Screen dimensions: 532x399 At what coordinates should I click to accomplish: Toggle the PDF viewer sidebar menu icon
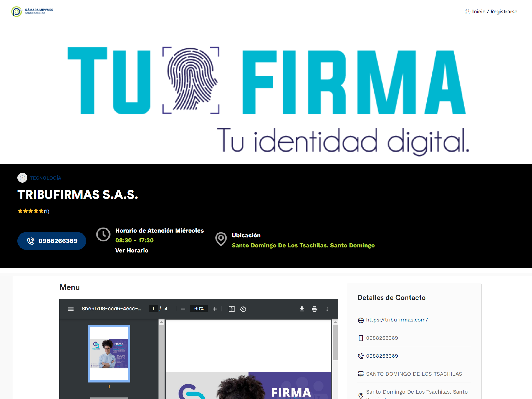tap(71, 309)
